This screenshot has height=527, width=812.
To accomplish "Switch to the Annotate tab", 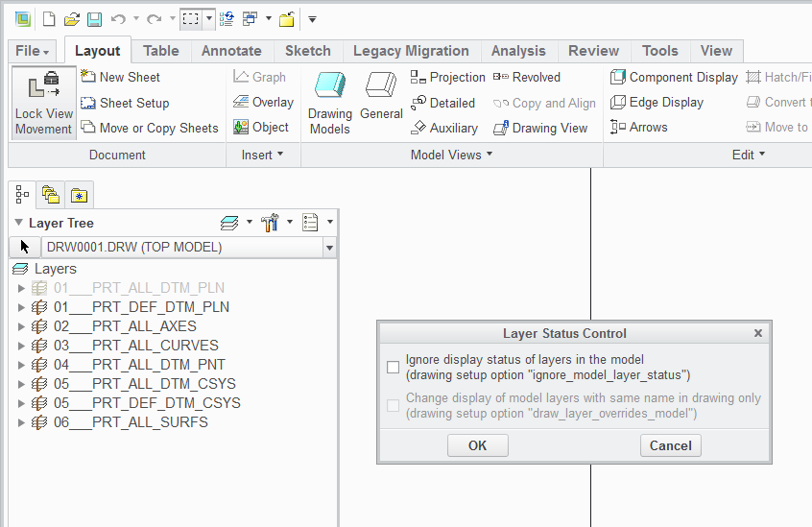I will [231, 51].
